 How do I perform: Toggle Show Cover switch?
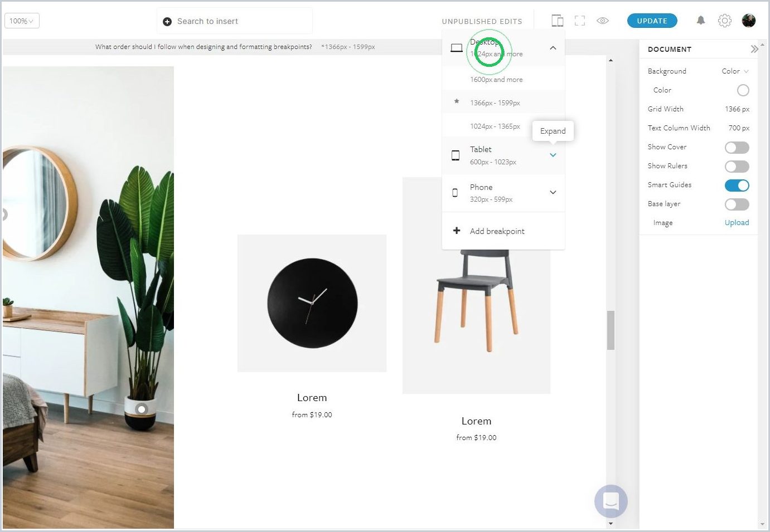click(x=737, y=148)
